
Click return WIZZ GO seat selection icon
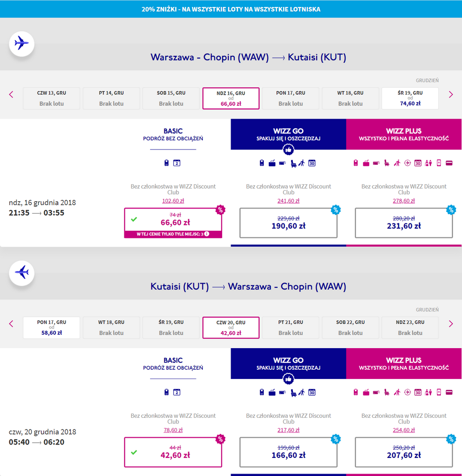pos(293,393)
